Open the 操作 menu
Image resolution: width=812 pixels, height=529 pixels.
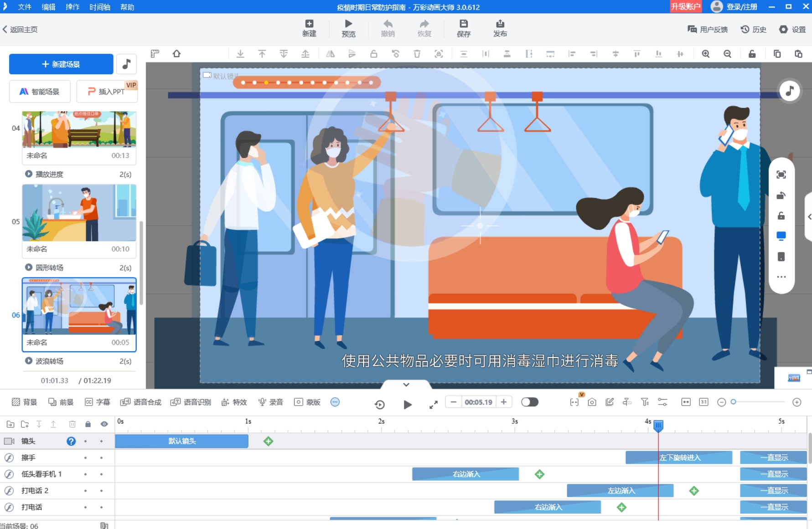click(x=72, y=7)
